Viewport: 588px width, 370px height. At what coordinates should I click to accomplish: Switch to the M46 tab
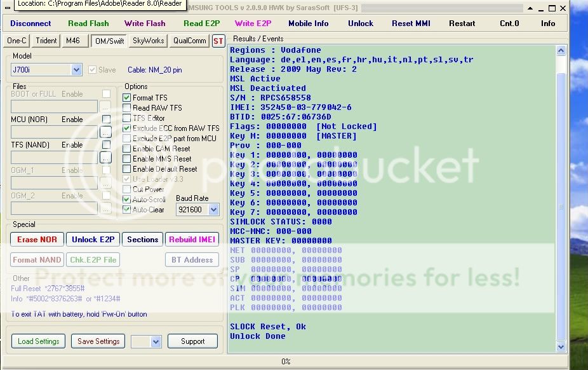point(74,41)
